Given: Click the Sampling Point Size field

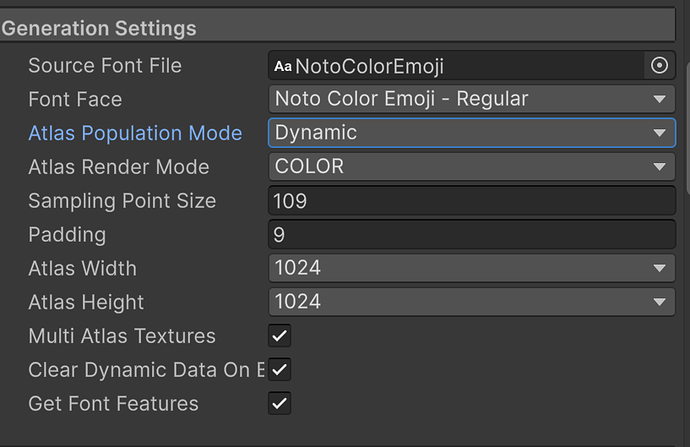Looking at the screenshot, I should (x=471, y=201).
